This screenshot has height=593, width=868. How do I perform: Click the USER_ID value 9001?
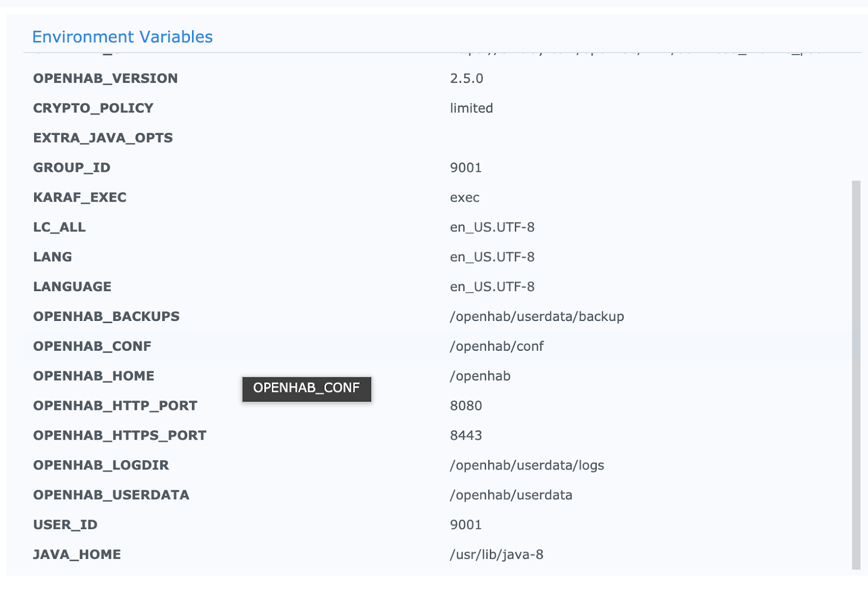point(466,526)
